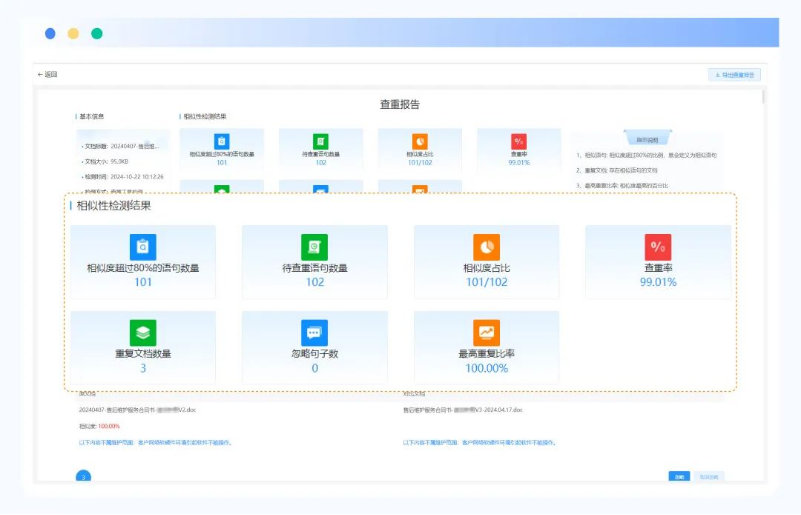This screenshot has height=515, width=801.
Task: Click the 操作说明 header in the right panel
Action: click(x=646, y=138)
